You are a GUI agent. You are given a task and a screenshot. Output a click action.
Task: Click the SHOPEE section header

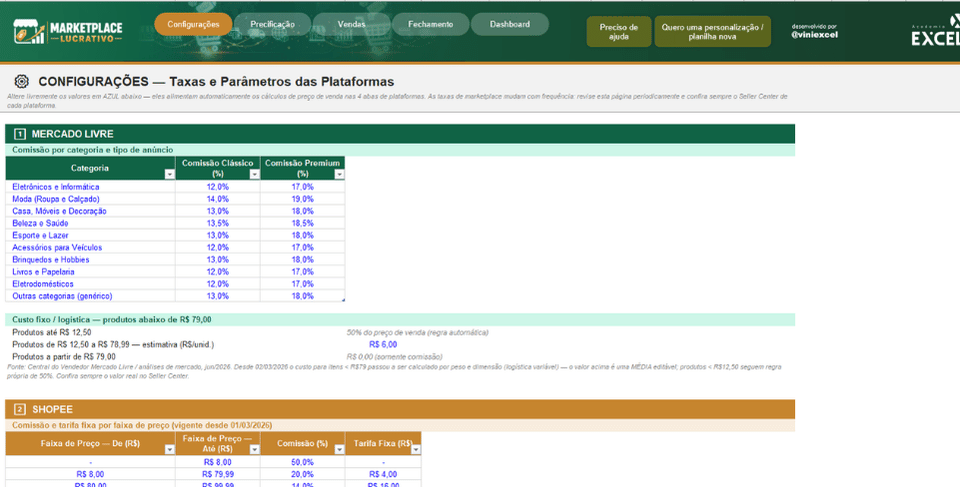tap(400, 409)
